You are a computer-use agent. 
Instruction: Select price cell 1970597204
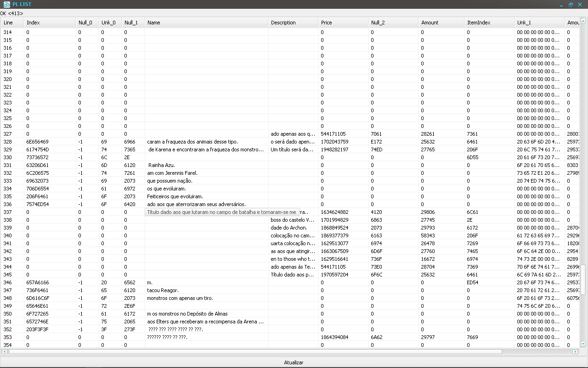(x=344, y=275)
